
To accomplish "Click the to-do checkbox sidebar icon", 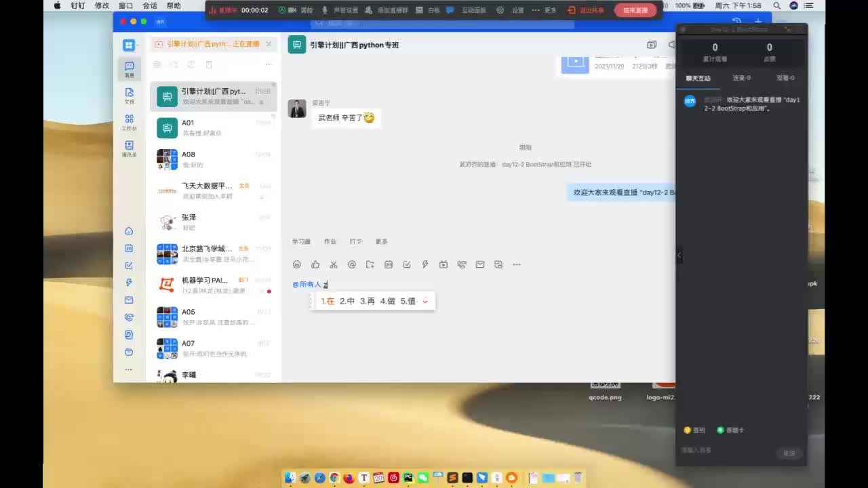I will (x=129, y=266).
